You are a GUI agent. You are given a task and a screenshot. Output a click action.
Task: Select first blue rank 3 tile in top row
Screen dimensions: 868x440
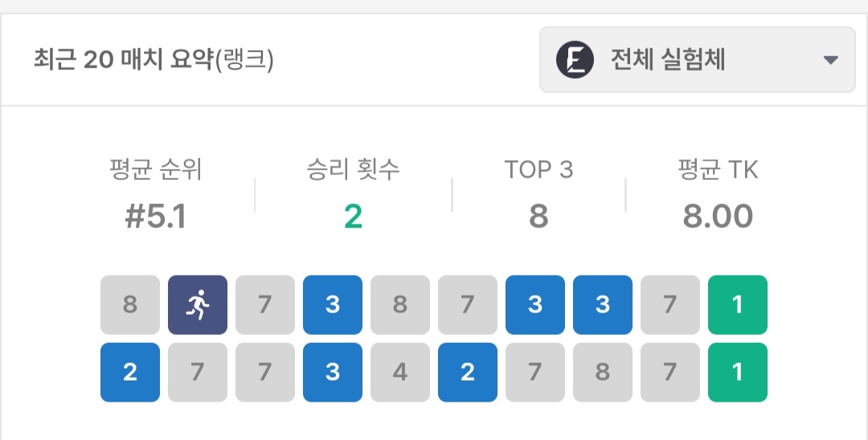click(x=333, y=305)
